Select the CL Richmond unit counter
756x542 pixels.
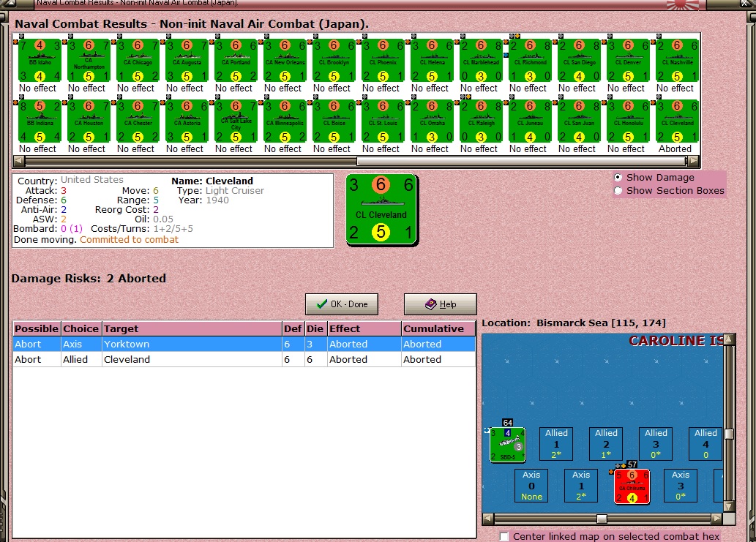tap(531, 60)
